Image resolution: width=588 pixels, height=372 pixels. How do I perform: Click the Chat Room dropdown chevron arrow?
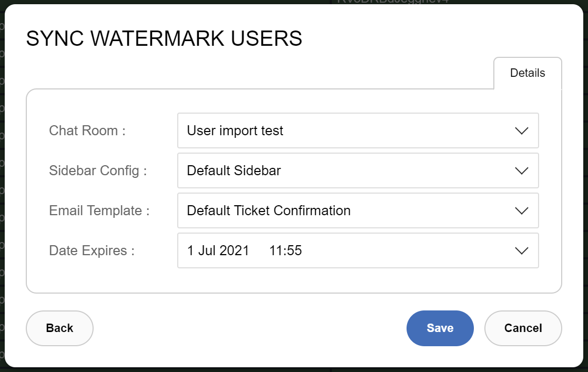click(521, 131)
